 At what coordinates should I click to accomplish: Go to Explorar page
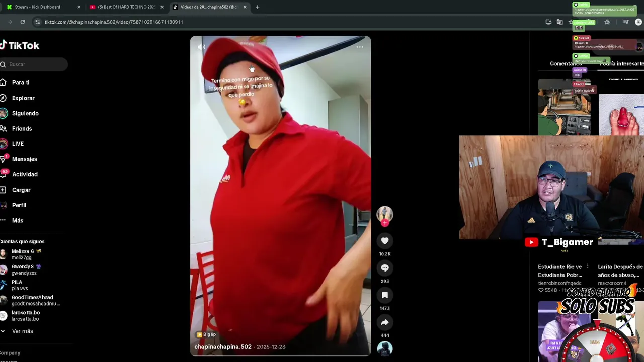[x=23, y=98]
